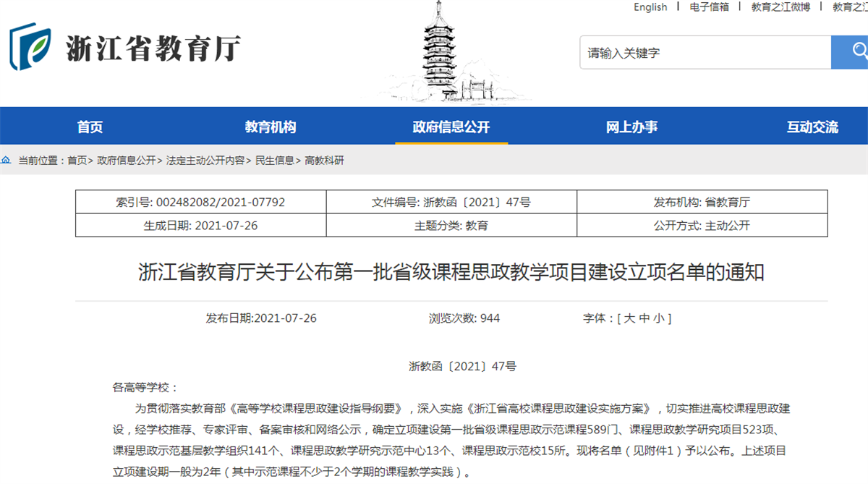
Task: Set font size to 大
Action: click(629, 318)
